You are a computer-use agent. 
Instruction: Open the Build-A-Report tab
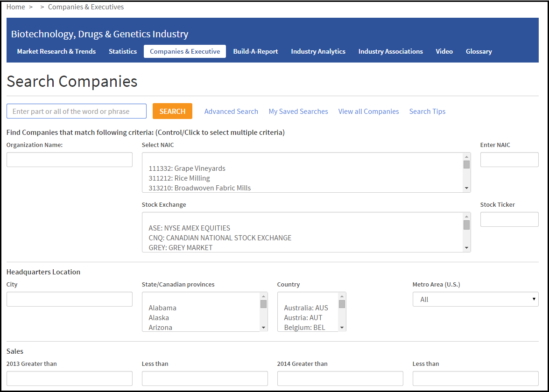[x=256, y=51]
